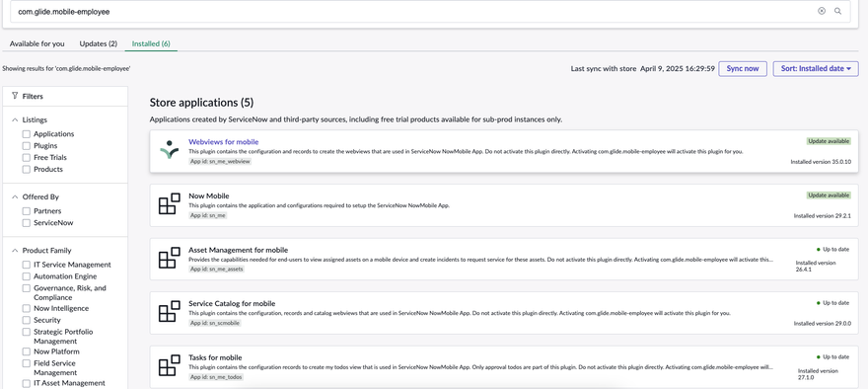Click Update available badge on Webviews for mobile
868x389 pixels.
[x=829, y=141]
